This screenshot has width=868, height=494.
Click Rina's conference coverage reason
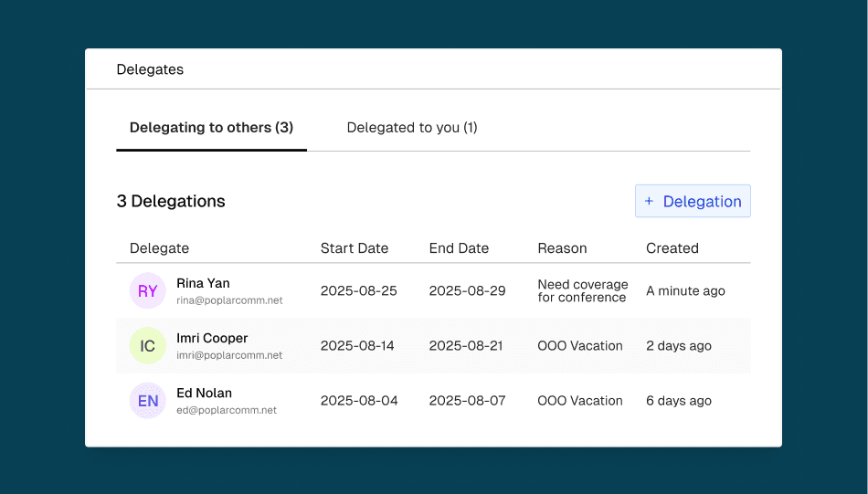pyautogui.click(x=582, y=291)
